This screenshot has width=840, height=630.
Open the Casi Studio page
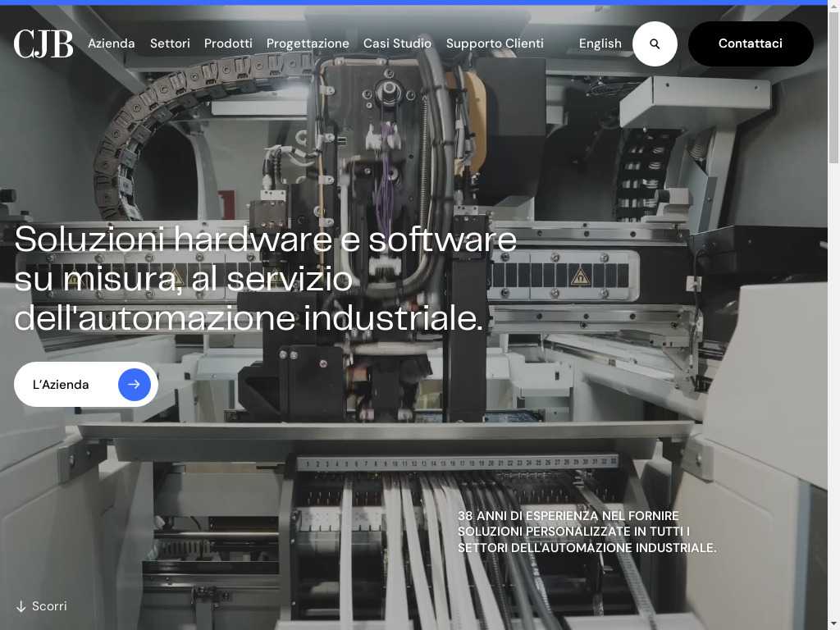(397, 43)
